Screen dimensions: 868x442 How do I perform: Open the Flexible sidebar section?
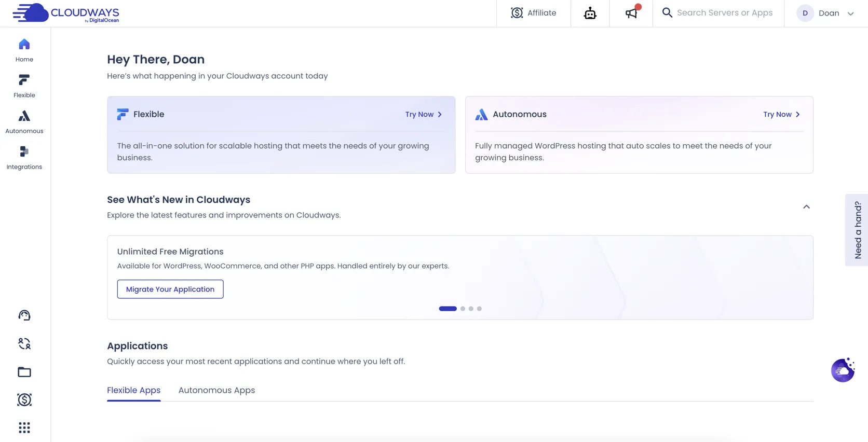click(x=24, y=86)
